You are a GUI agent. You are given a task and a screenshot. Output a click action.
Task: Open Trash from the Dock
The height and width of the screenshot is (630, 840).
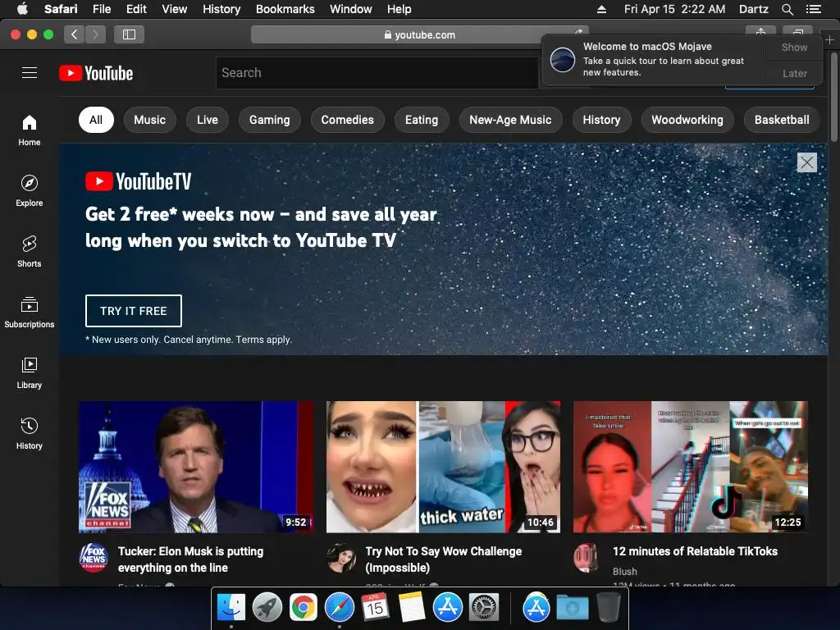coord(608,607)
